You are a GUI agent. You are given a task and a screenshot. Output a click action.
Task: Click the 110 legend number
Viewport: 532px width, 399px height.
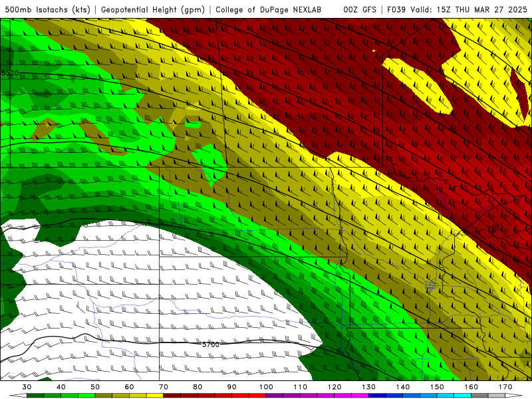[x=301, y=387]
